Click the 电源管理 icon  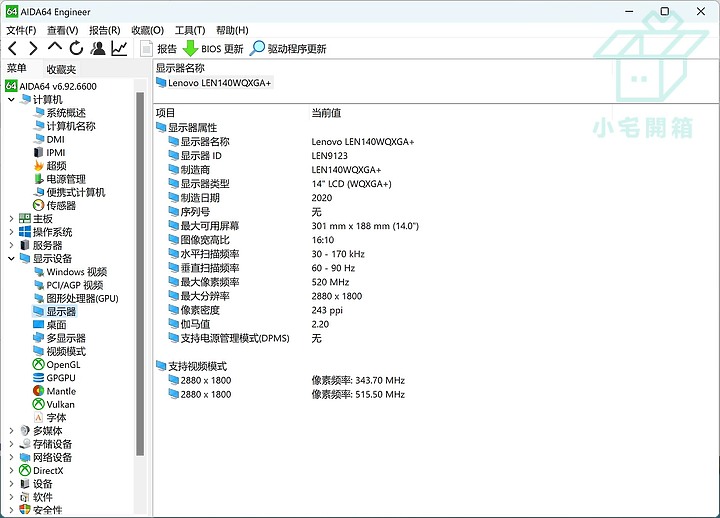coord(39,179)
